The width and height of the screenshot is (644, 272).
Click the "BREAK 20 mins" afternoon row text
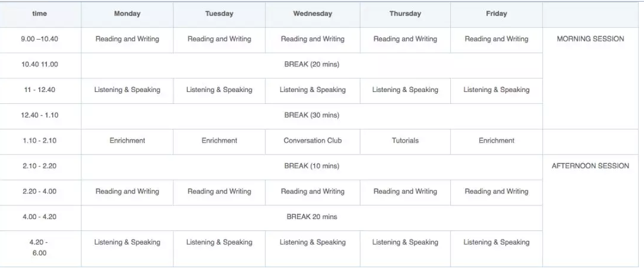312,217
